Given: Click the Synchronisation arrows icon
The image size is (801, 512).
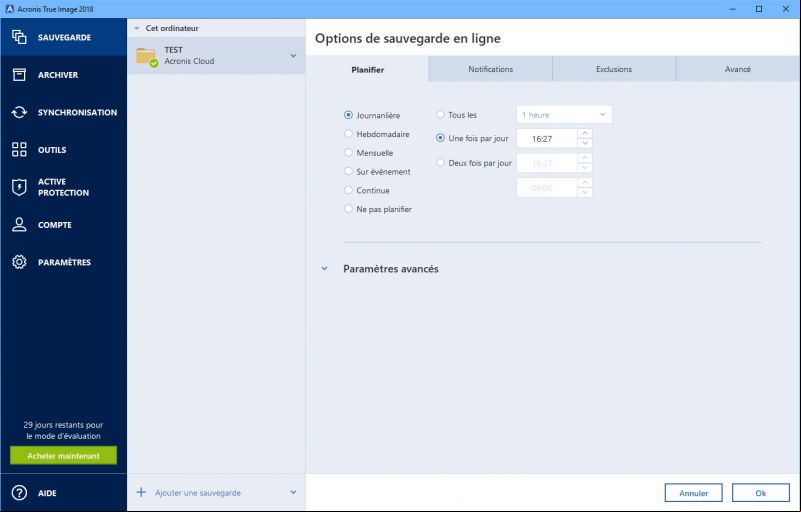Looking at the screenshot, I should pyautogui.click(x=19, y=112).
